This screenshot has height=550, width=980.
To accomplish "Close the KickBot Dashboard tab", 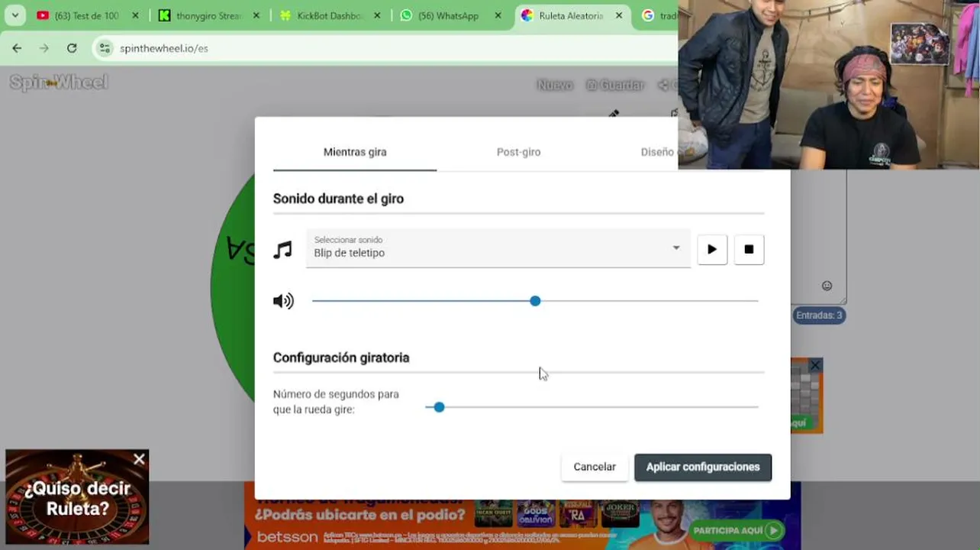I will click(x=377, y=15).
